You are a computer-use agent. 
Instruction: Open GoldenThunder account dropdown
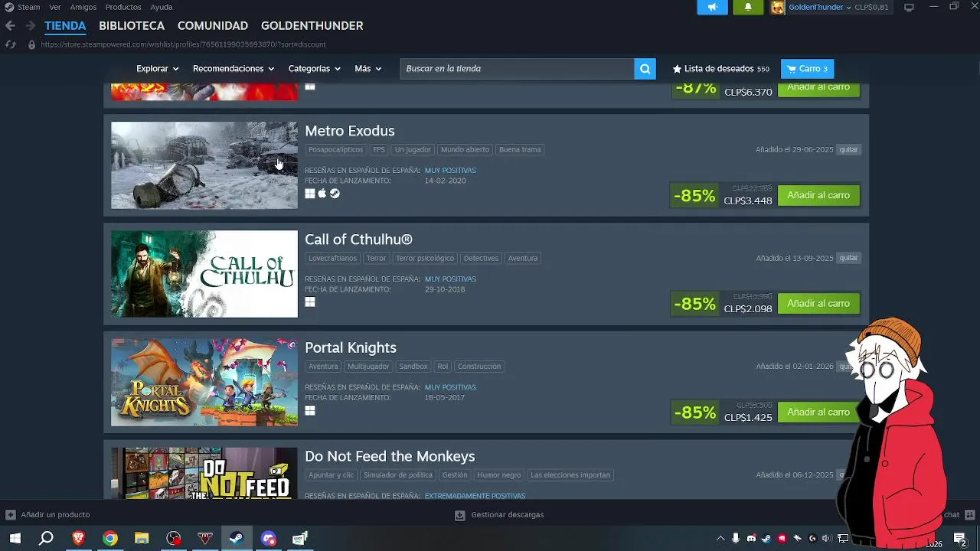(820, 7)
